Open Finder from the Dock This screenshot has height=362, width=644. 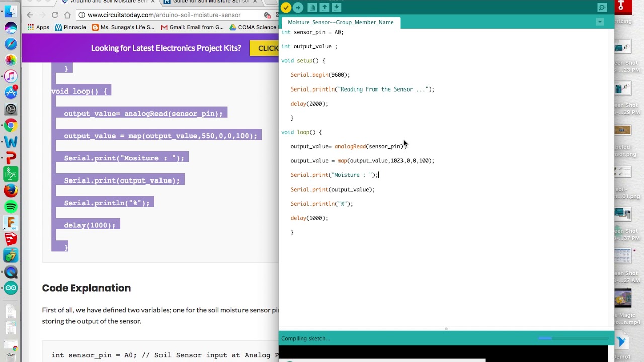[x=11, y=11]
